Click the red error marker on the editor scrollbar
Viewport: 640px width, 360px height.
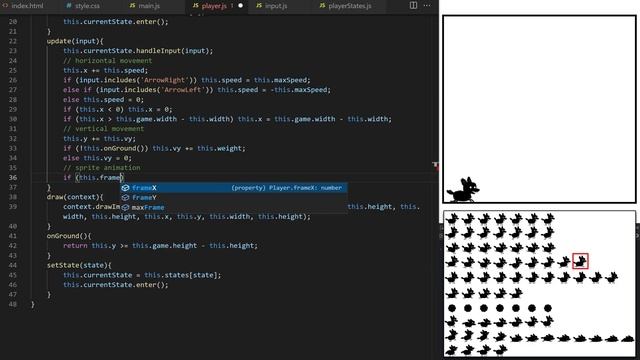pos(435,166)
